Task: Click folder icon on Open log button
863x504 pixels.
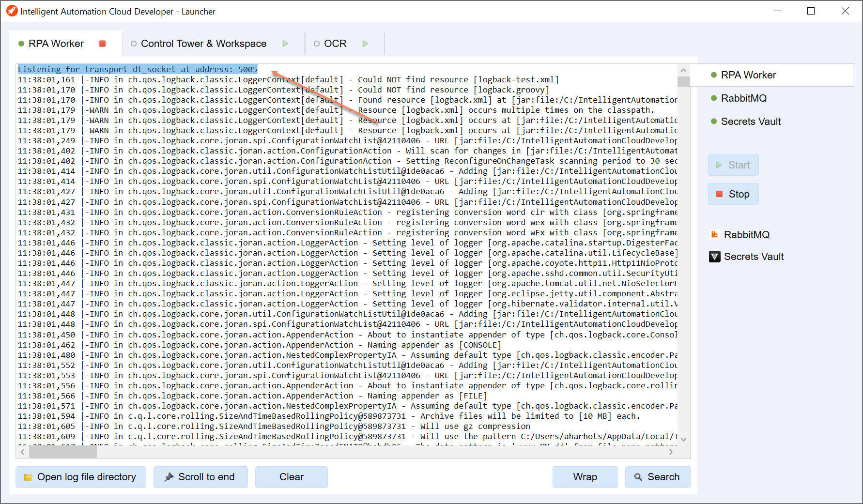Action: [x=28, y=477]
